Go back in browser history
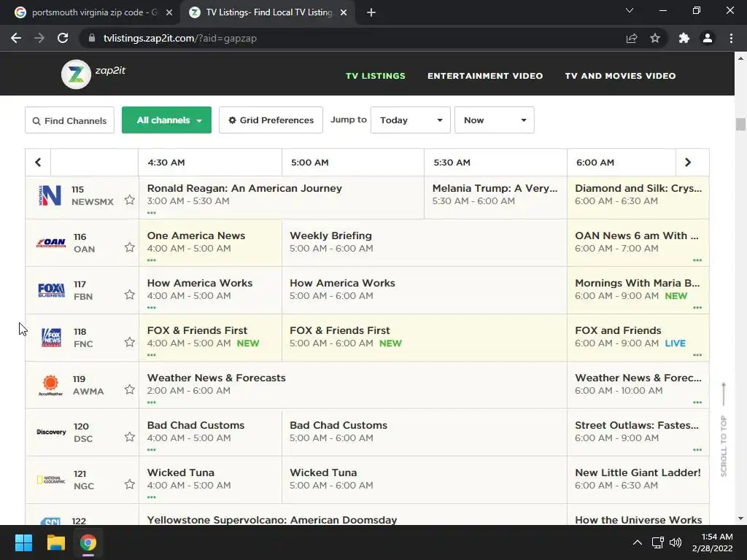 point(16,38)
